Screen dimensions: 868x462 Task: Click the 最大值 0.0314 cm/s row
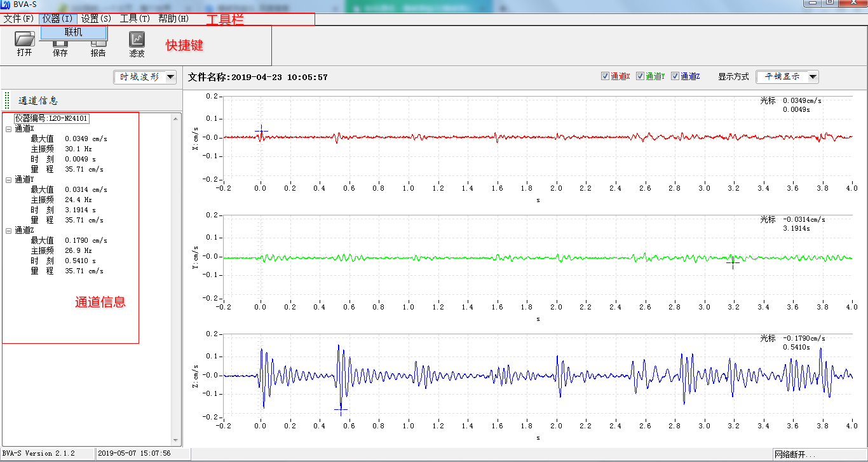tap(69, 190)
